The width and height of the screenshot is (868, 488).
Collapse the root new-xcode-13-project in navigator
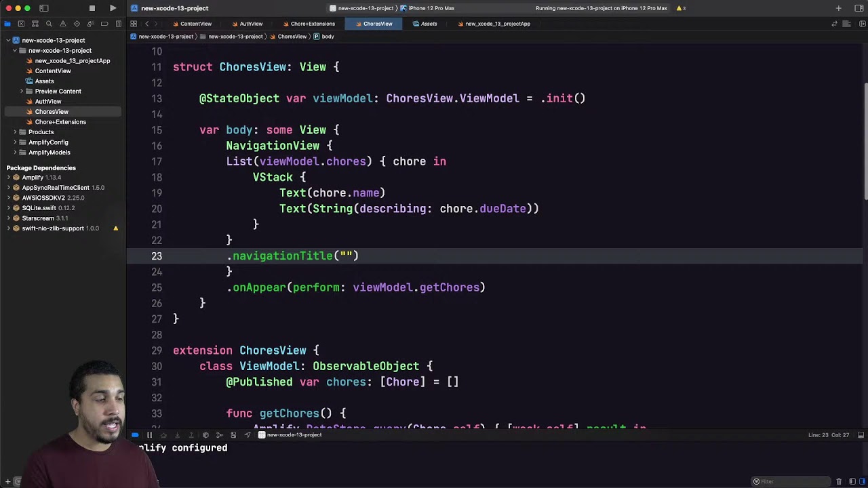coord(8,41)
